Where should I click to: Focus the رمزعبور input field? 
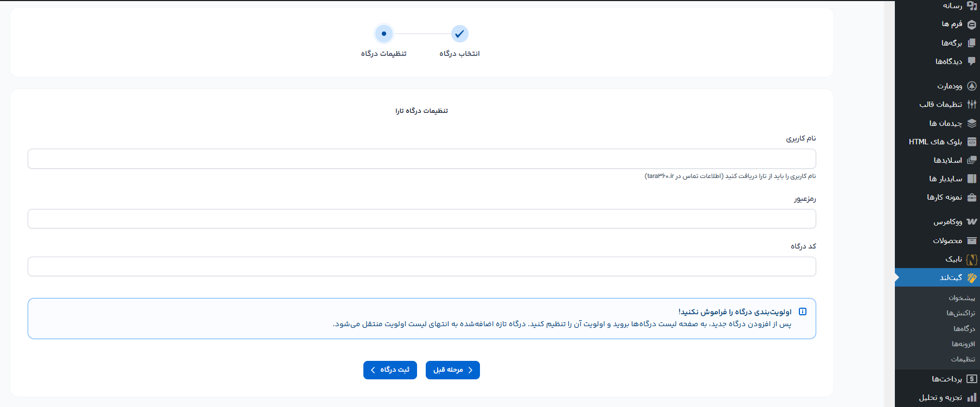(422, 219)
